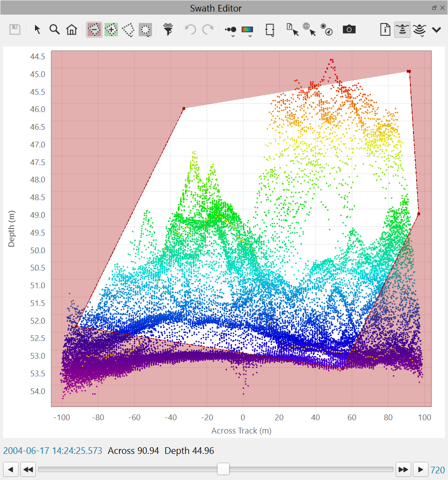Click the timestamp 2004-06-17 14:24:25.573

53,451
